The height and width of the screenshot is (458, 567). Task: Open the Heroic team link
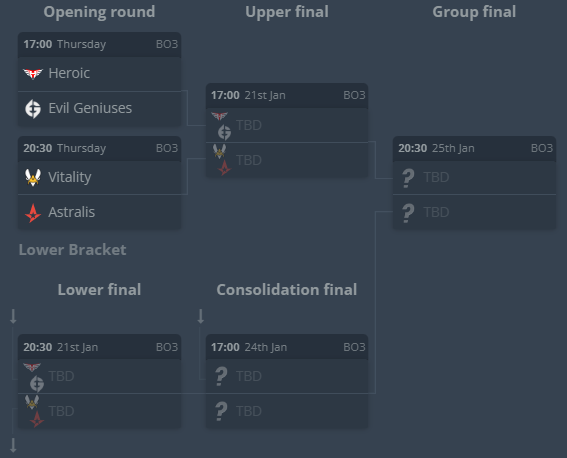point(69,73)
